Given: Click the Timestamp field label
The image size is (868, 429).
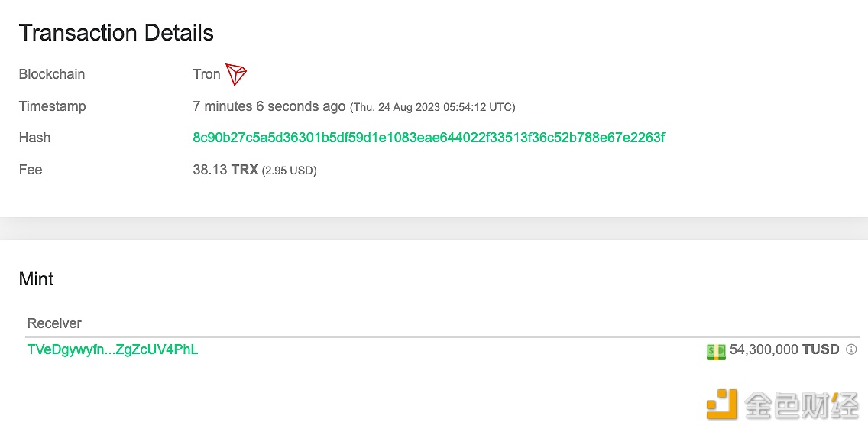Looking at the screenshot, I should coord(53,106).
